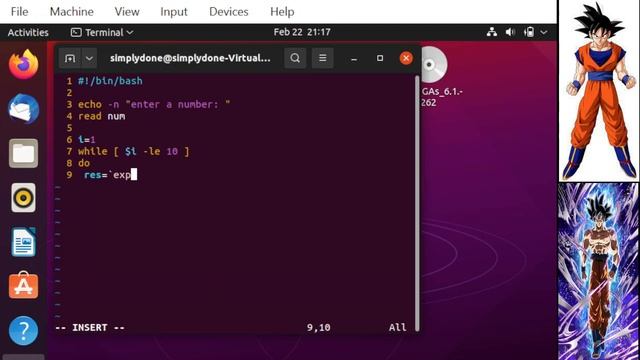Click the Goku orange outfit picture
Viewport: 640px width, 360px height.
point(598,90)
